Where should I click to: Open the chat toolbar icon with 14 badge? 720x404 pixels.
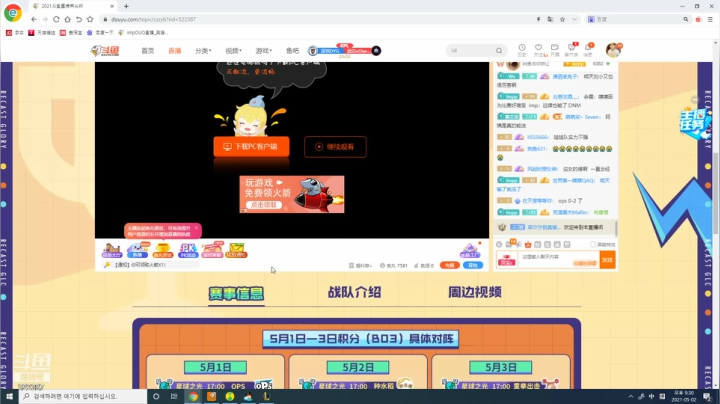509,244
